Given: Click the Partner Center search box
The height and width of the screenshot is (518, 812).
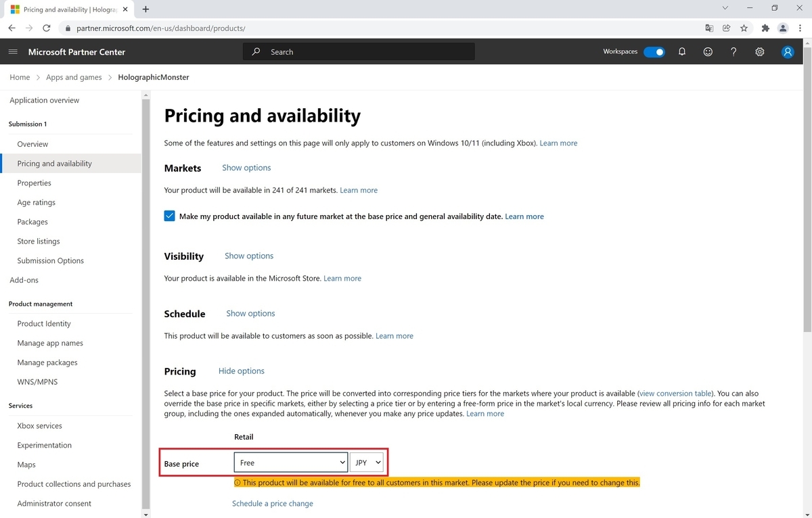Looking at the screenshot, I should 359,52.
